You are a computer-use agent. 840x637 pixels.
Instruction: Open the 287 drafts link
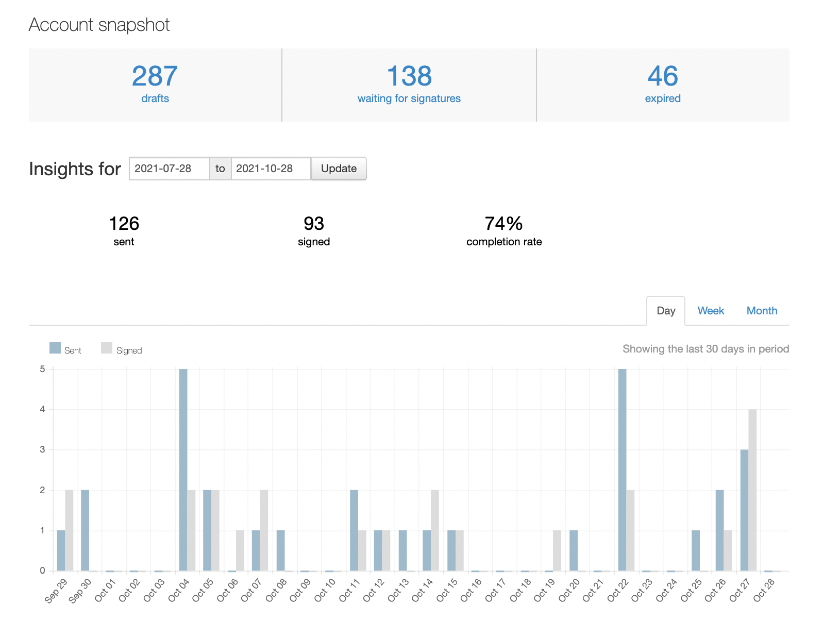155,84
